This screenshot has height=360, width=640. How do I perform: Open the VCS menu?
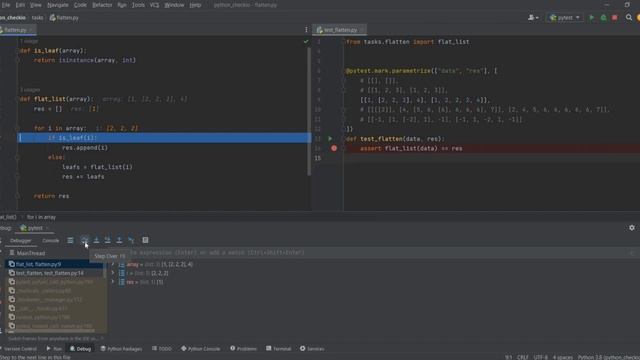154,5
